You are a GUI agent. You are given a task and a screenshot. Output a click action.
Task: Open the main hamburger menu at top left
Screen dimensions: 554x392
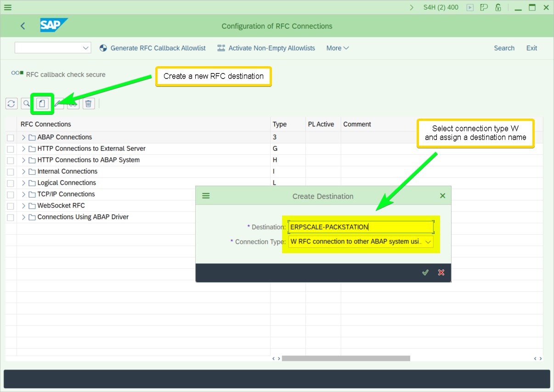(8, 7)
